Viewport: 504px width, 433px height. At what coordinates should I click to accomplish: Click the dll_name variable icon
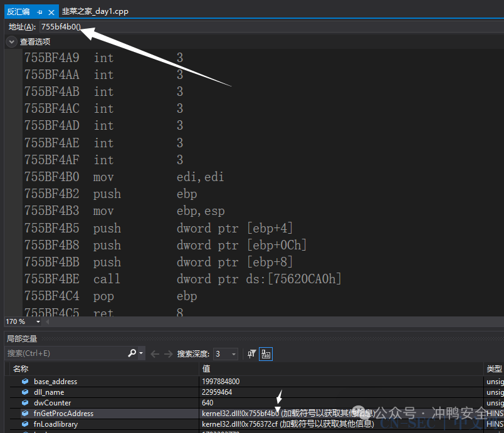(x=25, y=392)
